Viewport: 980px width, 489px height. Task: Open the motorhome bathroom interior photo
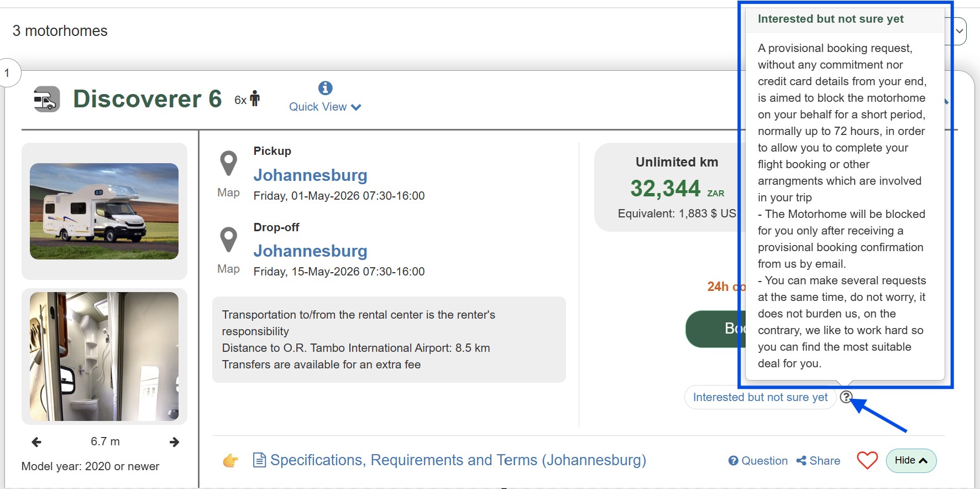coord(104,356)
